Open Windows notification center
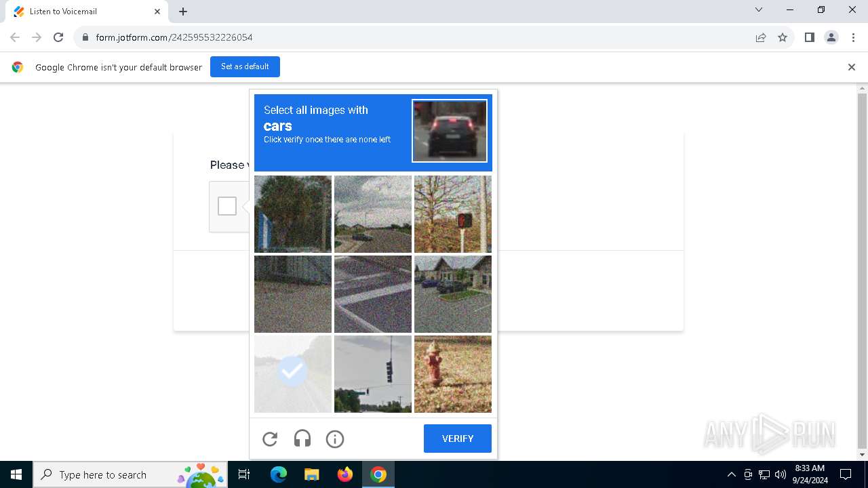This screenshot has height=488, width=868. 846,474
